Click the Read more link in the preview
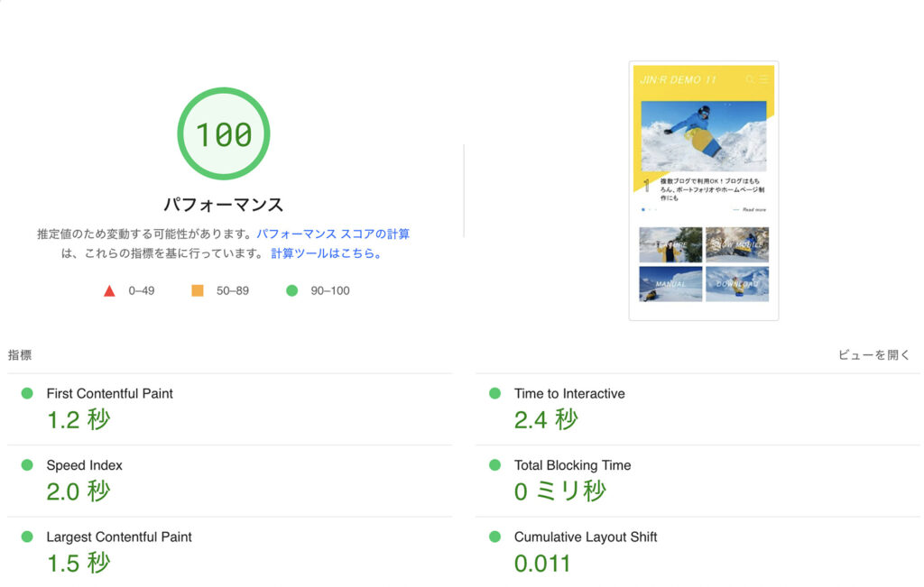Screen dimensions: 924x587 pos(753,210)
